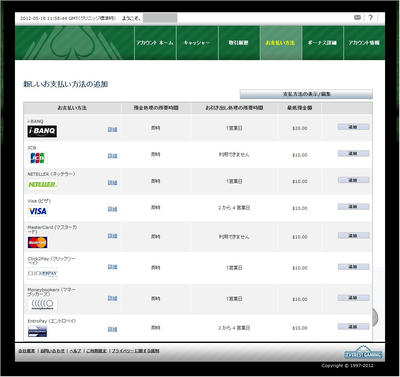This screenshot has height=377, width=400.
Task: Click the MasterCard logo
Action: (37, 243)
